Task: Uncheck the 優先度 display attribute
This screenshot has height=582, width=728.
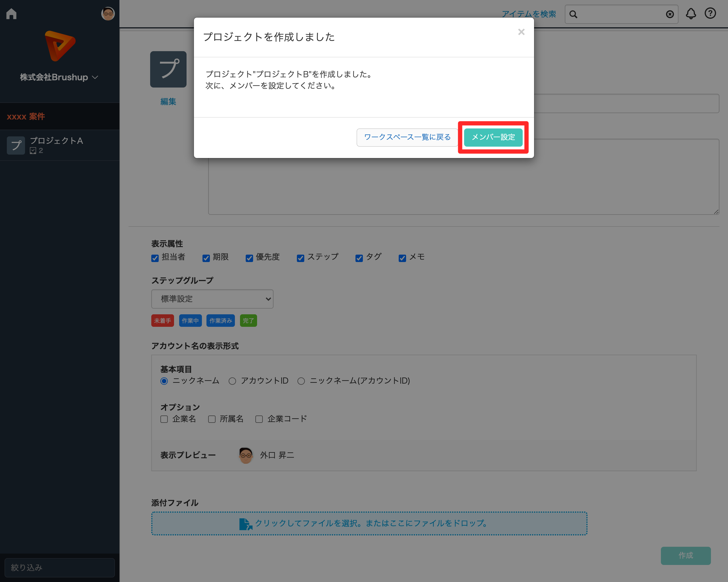Action: click(249, 258)
